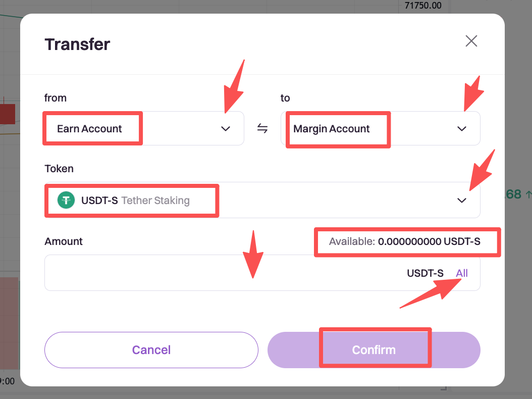
Task: Click the Available USDT-S balance text
Action: click(405, 241)
